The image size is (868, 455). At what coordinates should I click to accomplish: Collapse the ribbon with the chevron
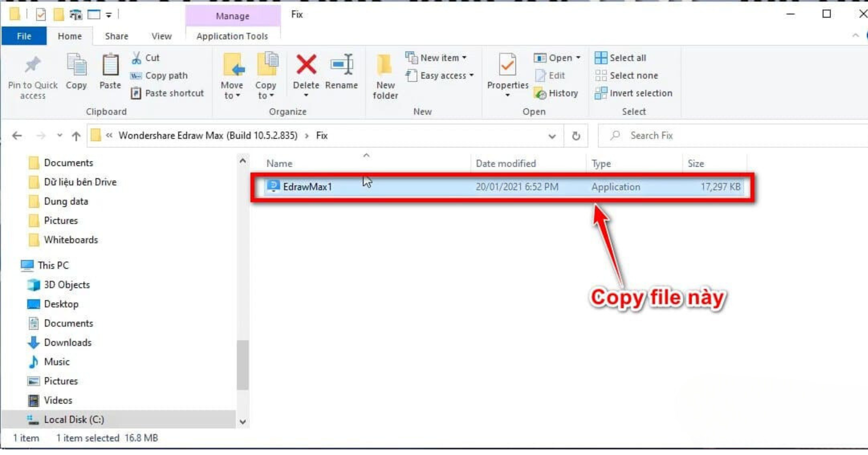856,35
